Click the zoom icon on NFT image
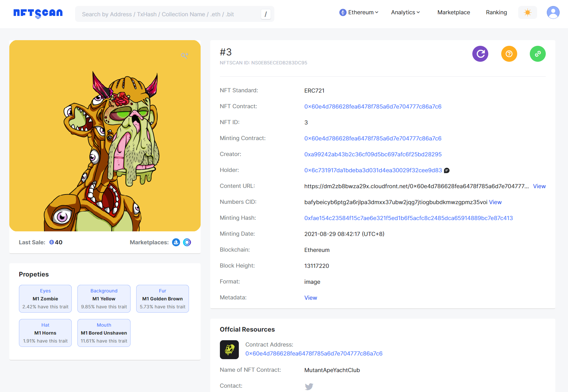Screen dimensions: 568x392 coord(185,56)
